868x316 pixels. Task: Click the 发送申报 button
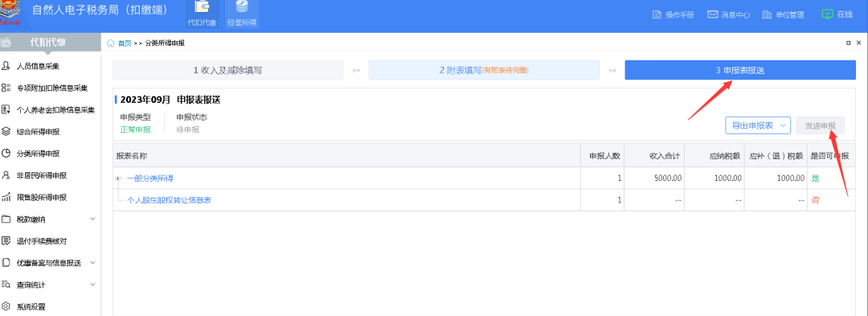(821, 125)
